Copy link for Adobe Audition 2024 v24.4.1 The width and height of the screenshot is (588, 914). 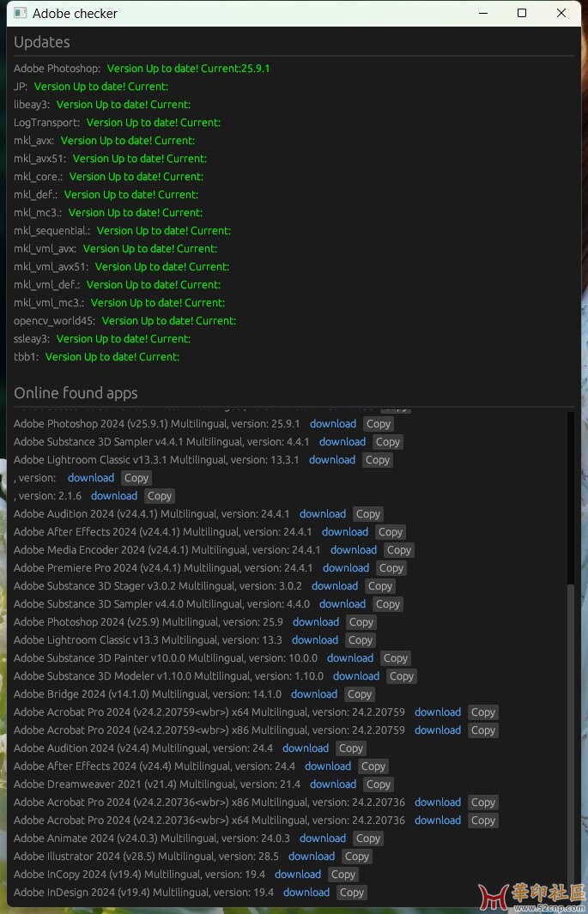[368, 514]
